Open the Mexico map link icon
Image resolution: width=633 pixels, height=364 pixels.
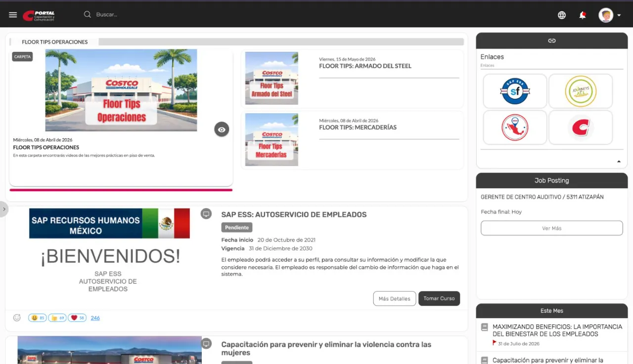[515, 127]
